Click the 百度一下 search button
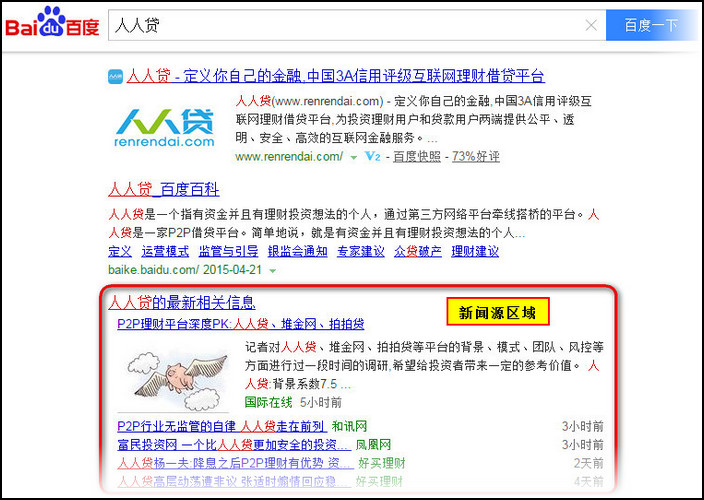The image size is (704, 500). 651,26
